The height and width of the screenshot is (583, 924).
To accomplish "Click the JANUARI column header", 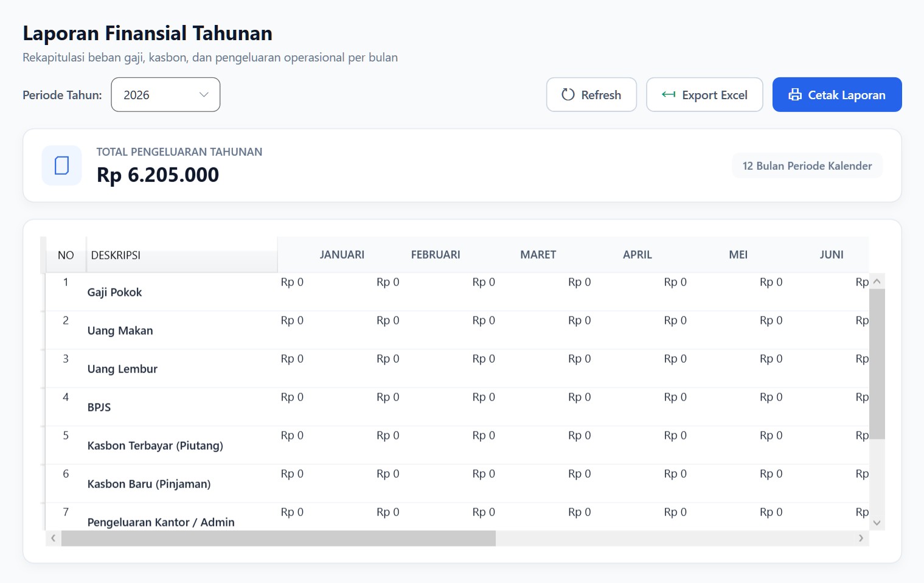I will tap(342, 254).
